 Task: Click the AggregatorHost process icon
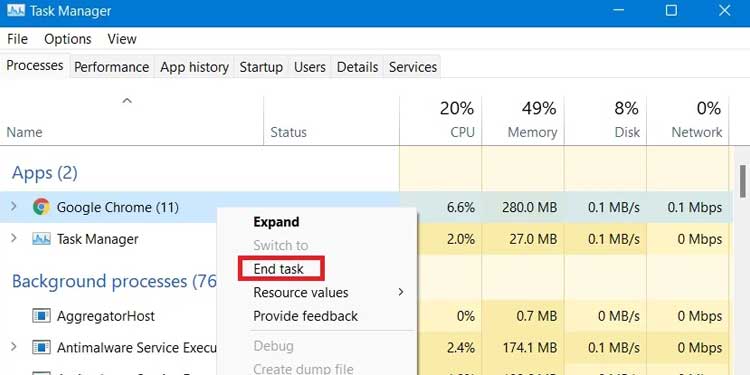[x=42, y=316]
